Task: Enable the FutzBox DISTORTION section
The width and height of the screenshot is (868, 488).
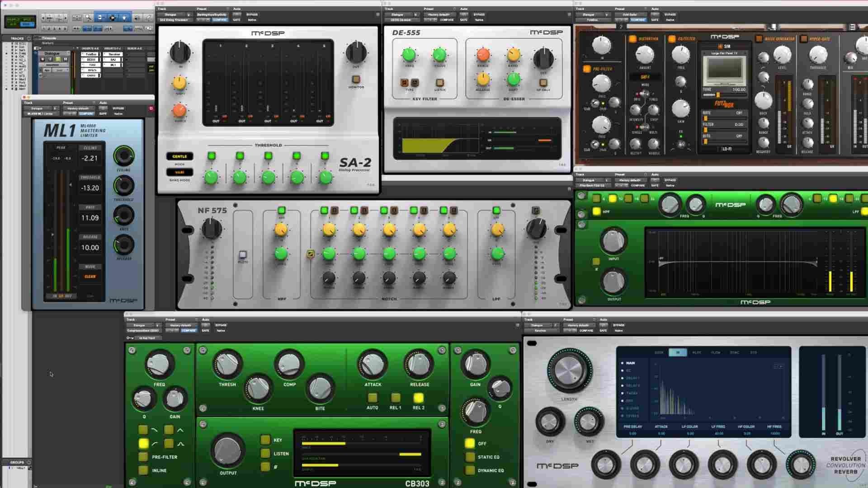Action: (x=632, y=39)
